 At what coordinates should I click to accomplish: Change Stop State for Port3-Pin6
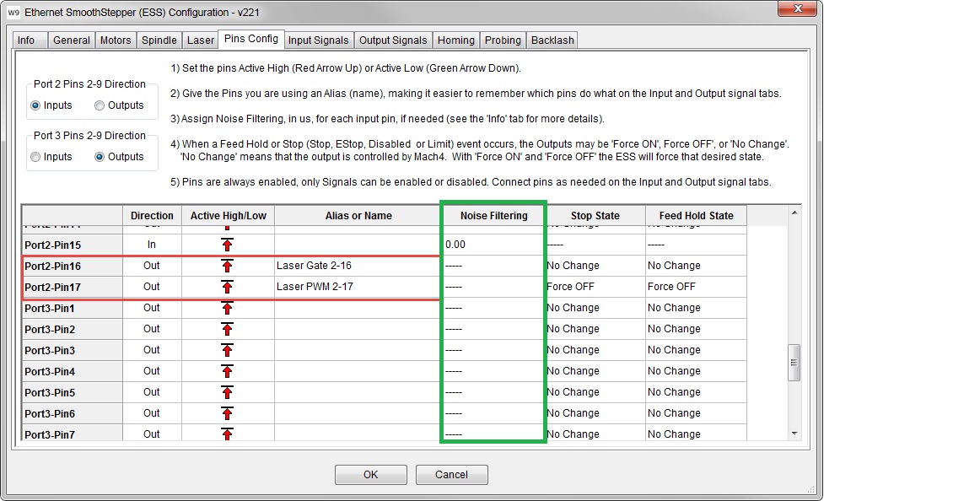click(595, 413)
